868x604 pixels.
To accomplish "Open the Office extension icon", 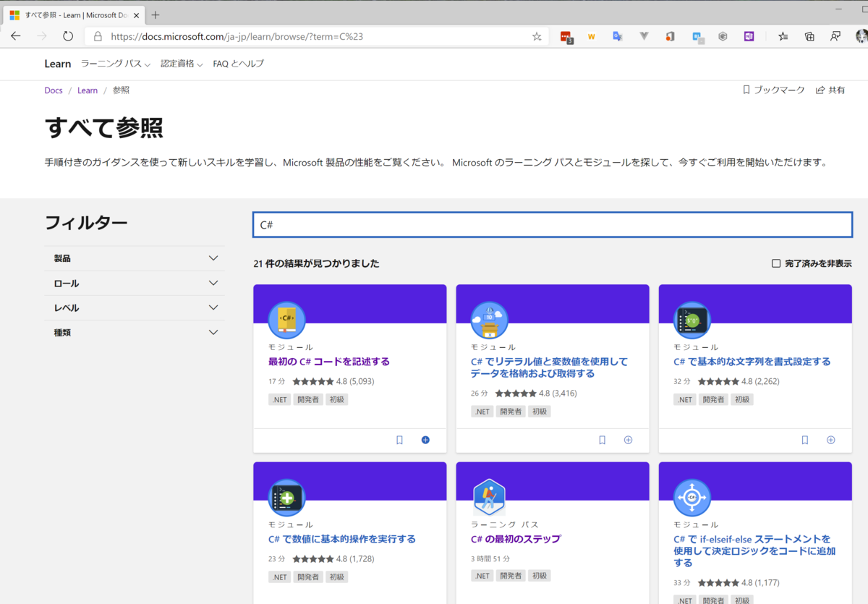I will click(x=671, y=36).
